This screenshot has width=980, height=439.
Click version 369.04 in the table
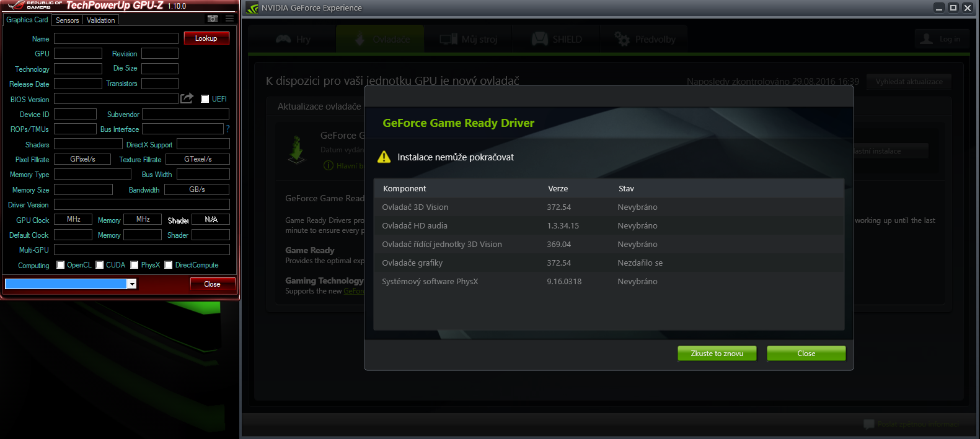pos(559,244)
